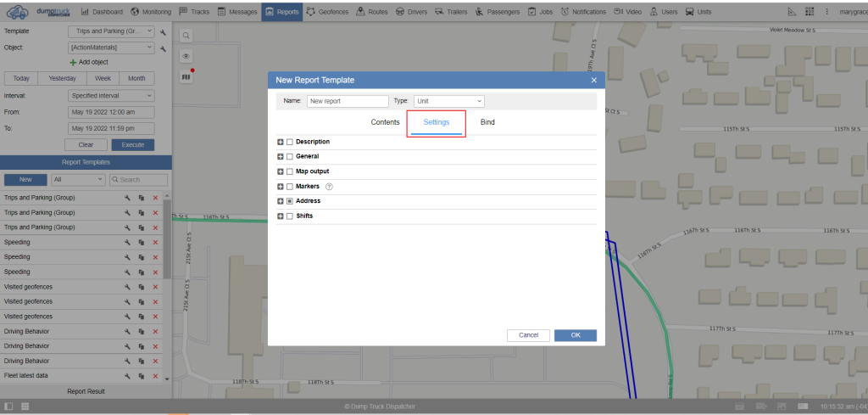This screenshot has width=868, height=415.
Task: Click the map layers icon with red dot
Action: pyautogui.click(x=186, y=76)
